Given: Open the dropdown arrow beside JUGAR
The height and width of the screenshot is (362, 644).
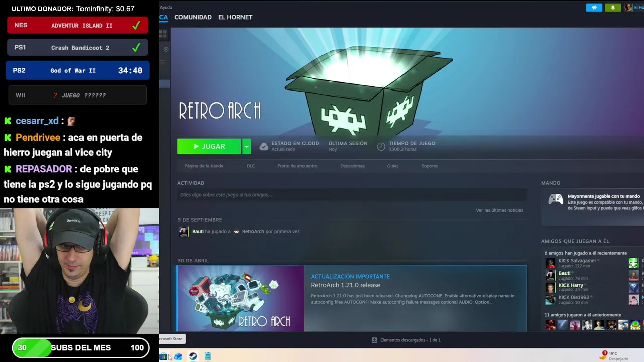Looking at the screenshot, I should (x=246, y=146).
